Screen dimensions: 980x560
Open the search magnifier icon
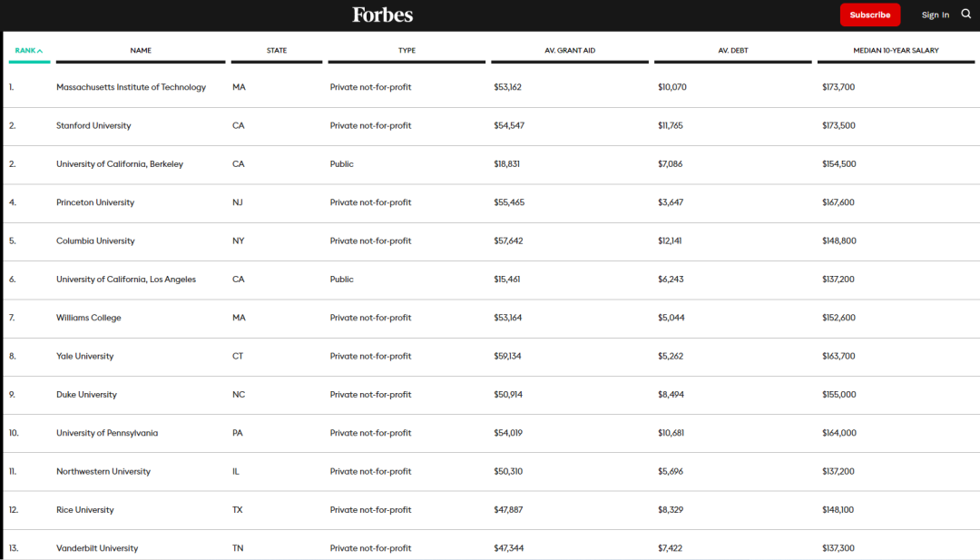coord(966,14)
